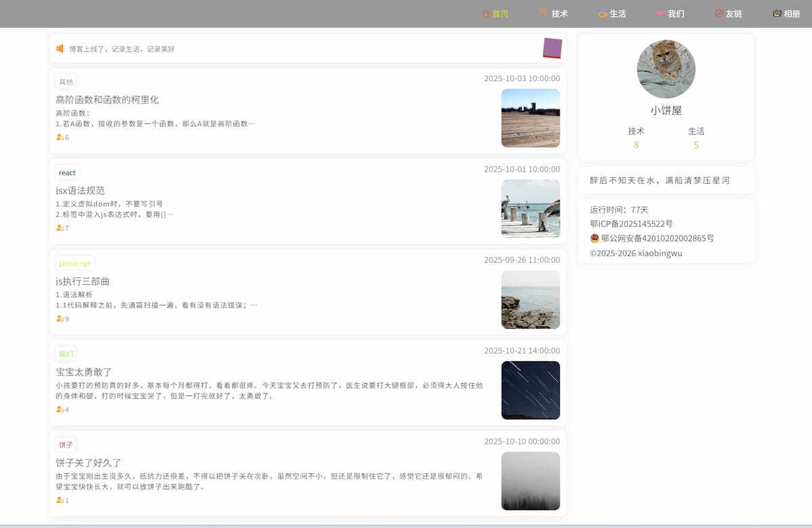812x528 pixels.
Task: Click the cat avatar in the profile card
Action: (666, 69)
